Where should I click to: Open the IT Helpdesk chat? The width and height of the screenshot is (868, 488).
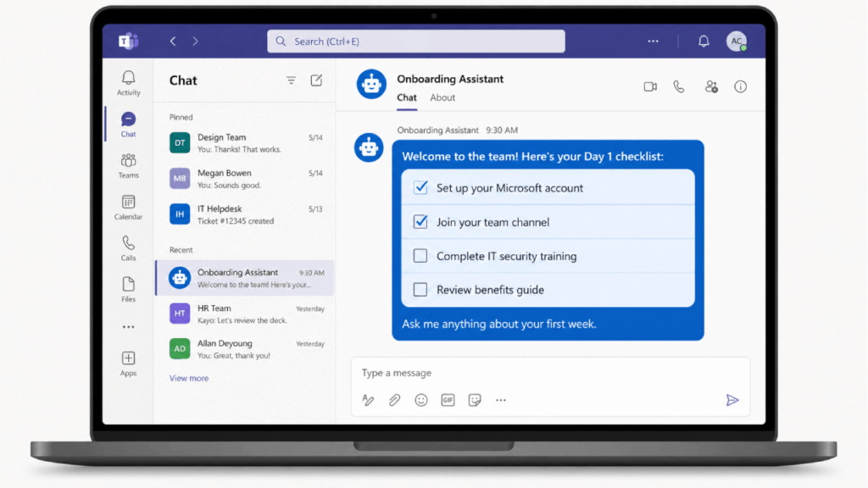(x=245, y=214)
